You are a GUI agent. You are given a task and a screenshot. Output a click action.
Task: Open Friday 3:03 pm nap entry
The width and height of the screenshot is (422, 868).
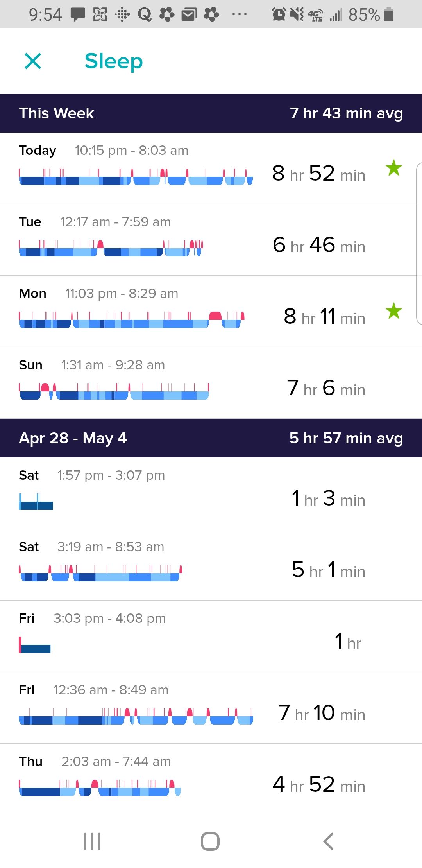coord(211,636)
